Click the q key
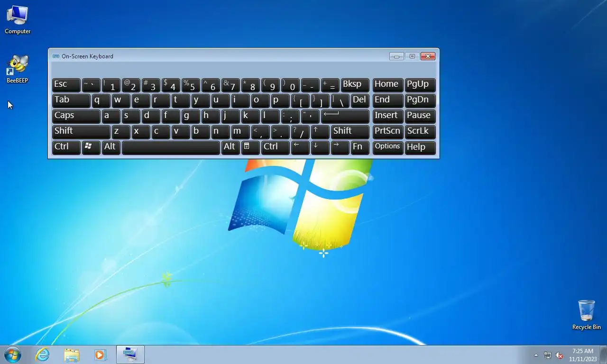The height and width of the screenshot is (364, 607). click(101, 100)
